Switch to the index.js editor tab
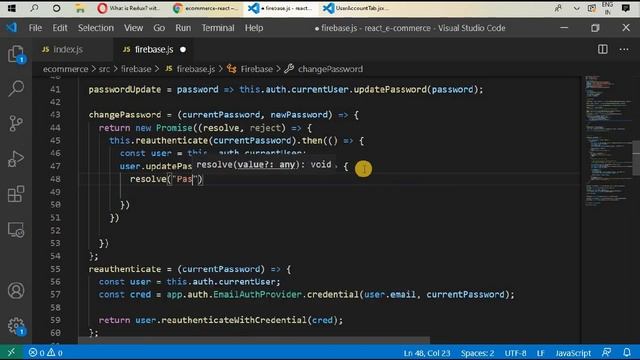 73,49
